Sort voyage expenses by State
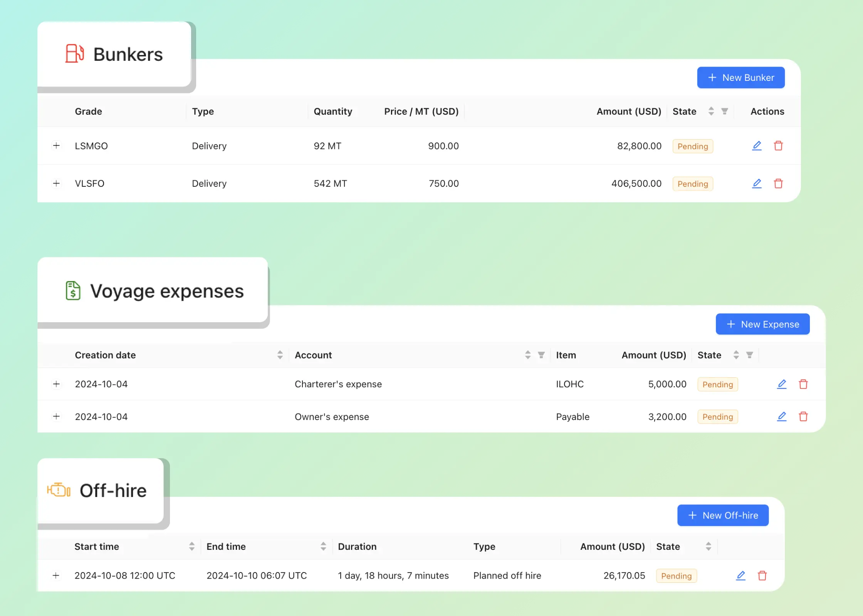Viewport: 863px width, 616px height. coord(736,355)
